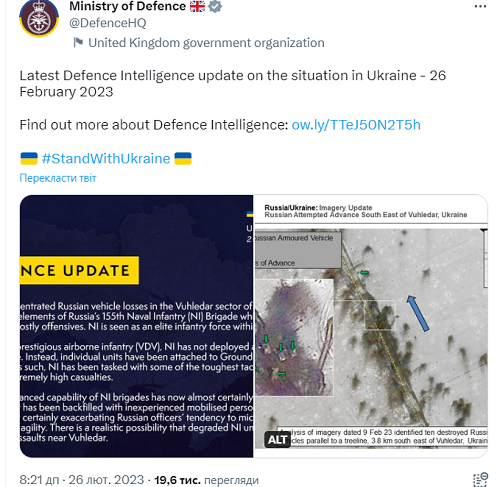The image size is (500, 487).
Task: Click the United Kingdom government organization label
Action: point(206,43)
